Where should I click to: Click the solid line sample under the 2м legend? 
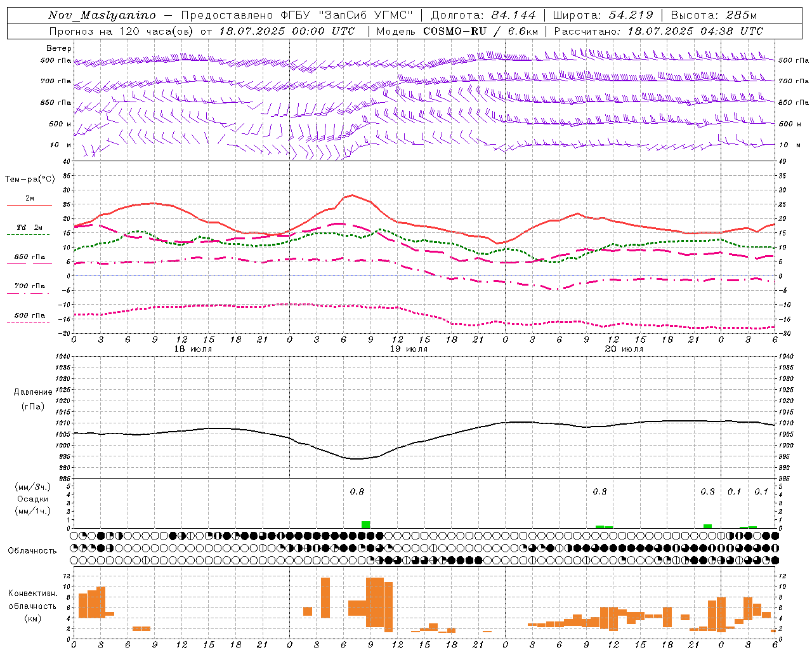coord(29,205)
